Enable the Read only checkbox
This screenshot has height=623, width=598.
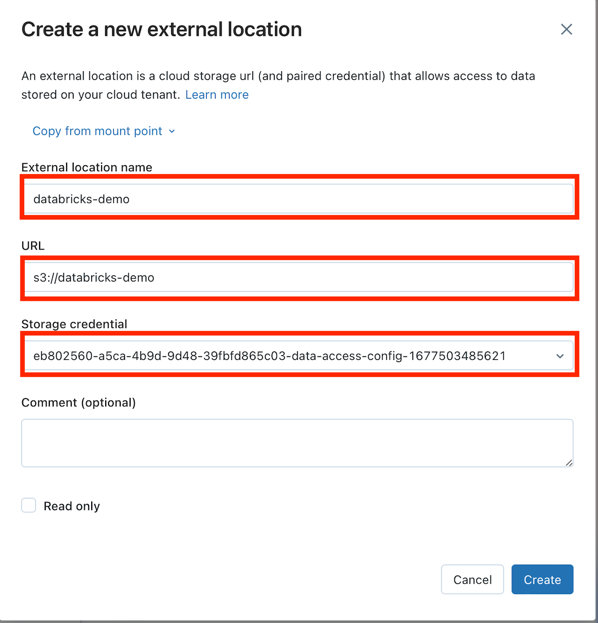(29, 505)
